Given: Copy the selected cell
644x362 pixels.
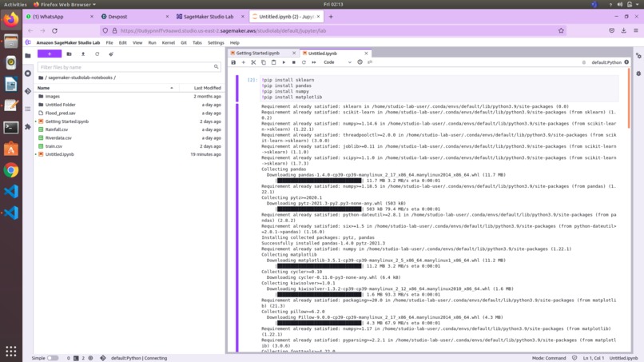Looking at the screenshot, I should 264,62.
